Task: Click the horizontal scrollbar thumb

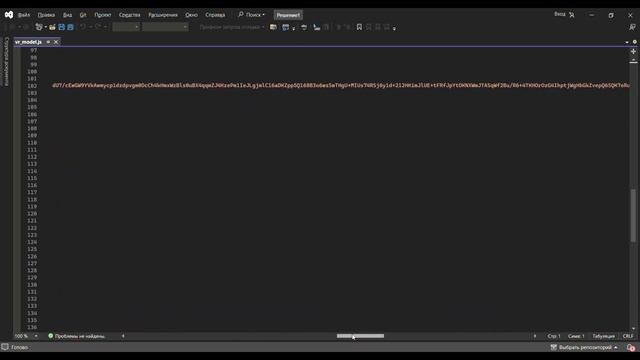Action: [x=360, y=336]
